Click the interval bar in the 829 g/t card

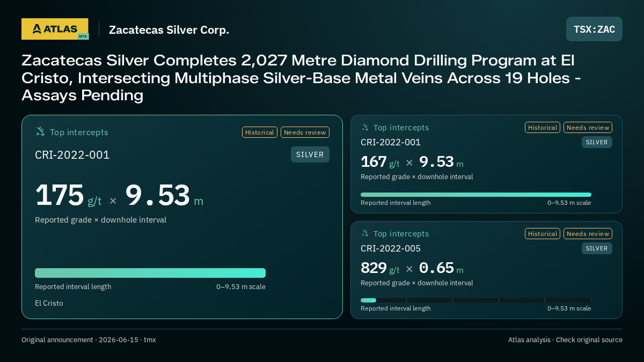click(x=476, y=300)
